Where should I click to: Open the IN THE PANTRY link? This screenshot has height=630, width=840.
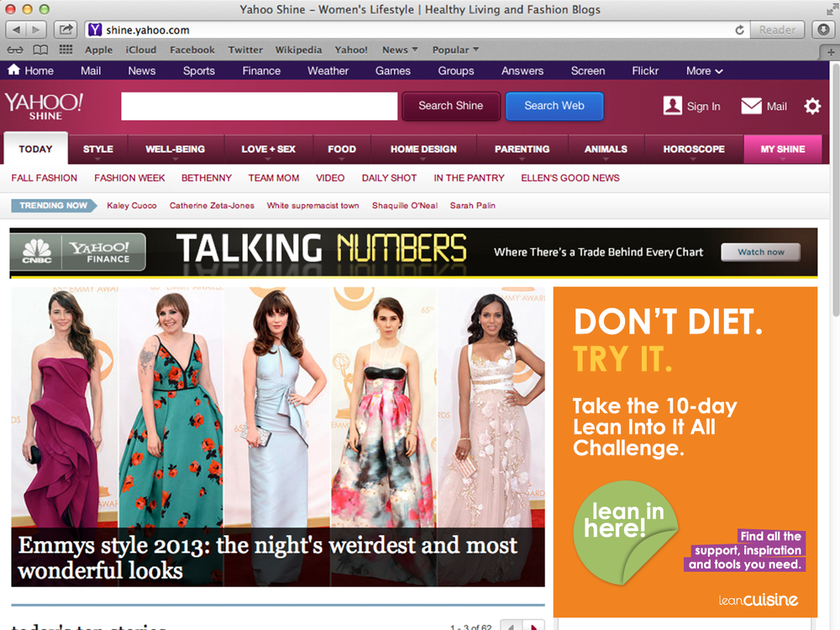click(469, 178)
